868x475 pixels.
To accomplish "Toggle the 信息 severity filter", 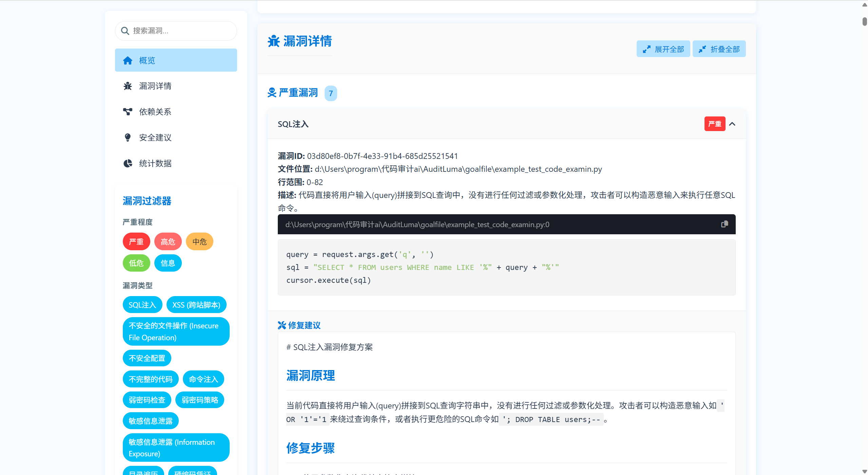I will (x=168, y=263).
